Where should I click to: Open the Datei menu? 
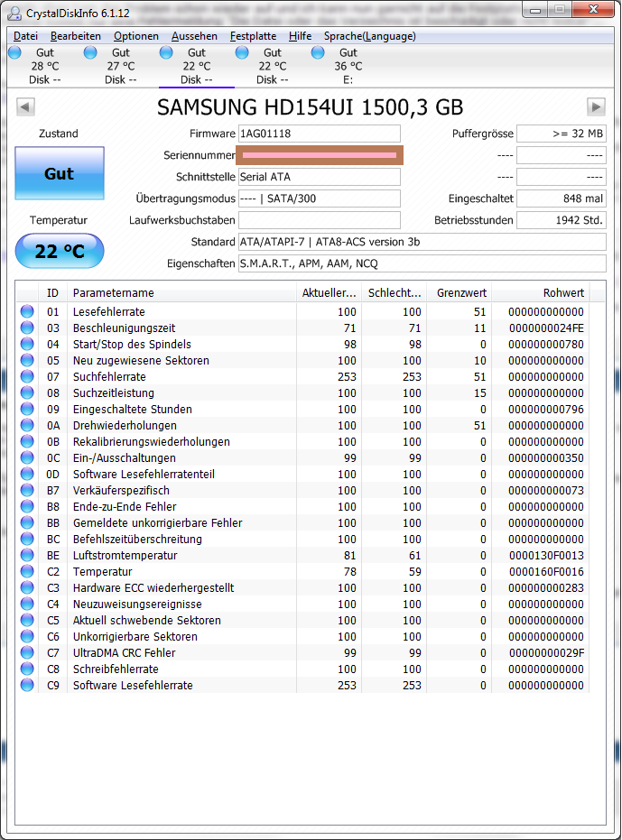(26, 36)
